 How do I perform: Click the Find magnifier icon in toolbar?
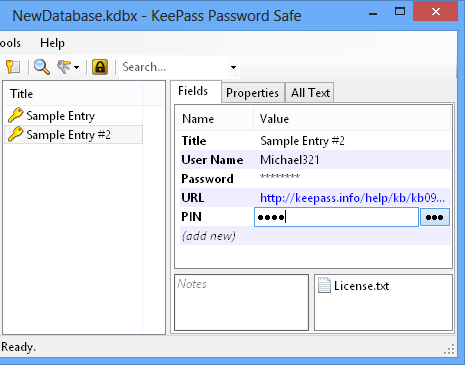42,67
